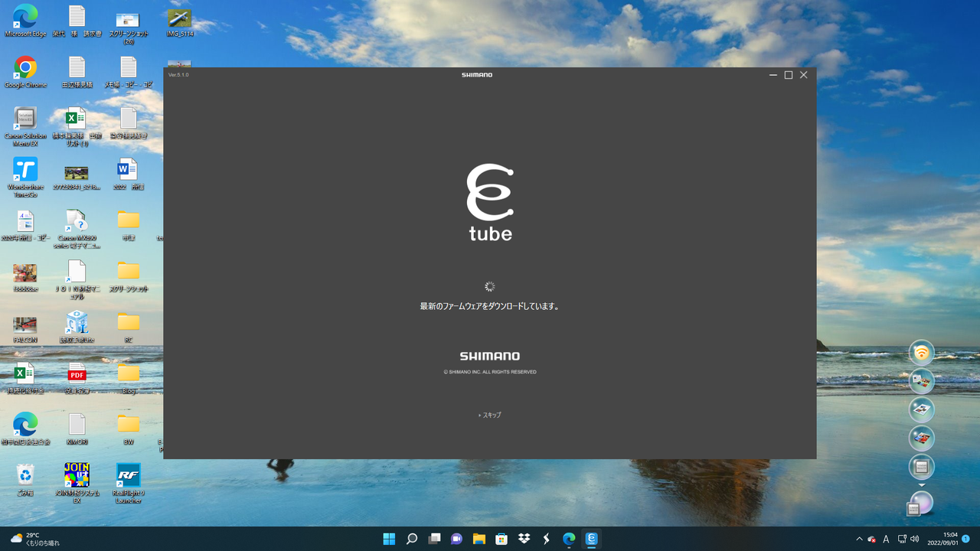
Task: Click the Wi-Fi icon in the desktop launcher
Action: (x=922, y=353)
